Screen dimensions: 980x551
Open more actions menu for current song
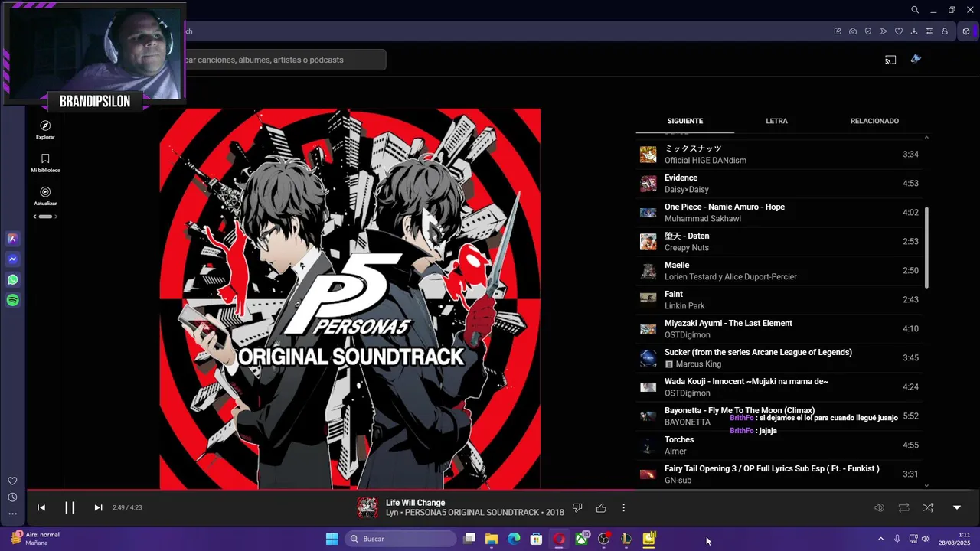coord(624,507)
